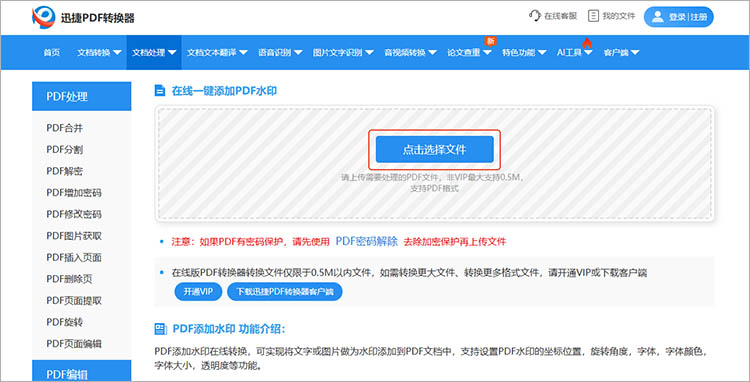Viewport: 750px width, 382px height.
Task: Select PDF删除页 in sidebar
Action: [x=69, y=279]
